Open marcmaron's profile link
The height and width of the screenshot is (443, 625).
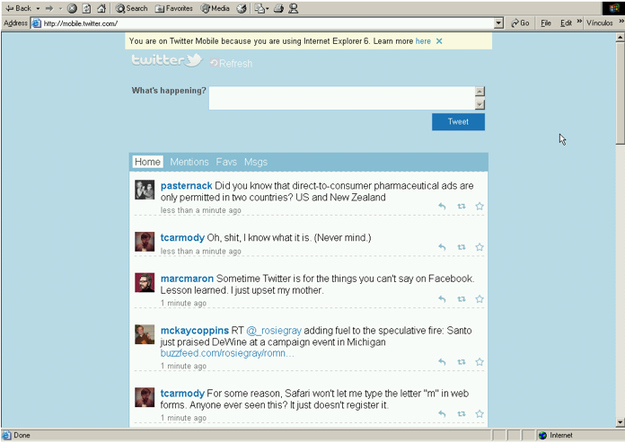187,278
